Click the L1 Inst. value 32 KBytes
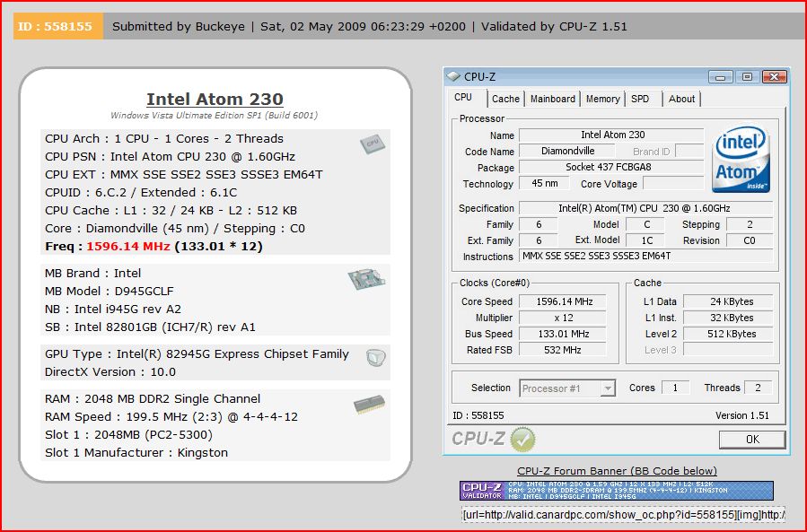The image size is (807, 532). (x=728, y=318)
